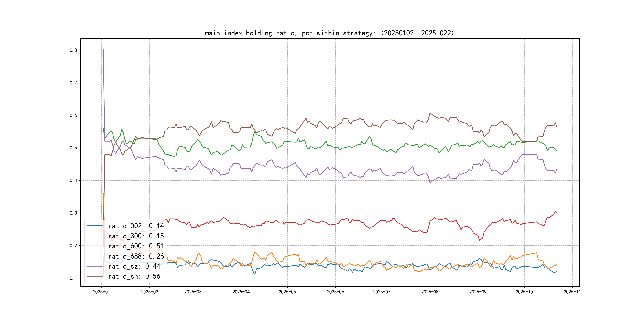Click the 2025-10 x-axis tick label
644x322 pixels.
[524, 292]
